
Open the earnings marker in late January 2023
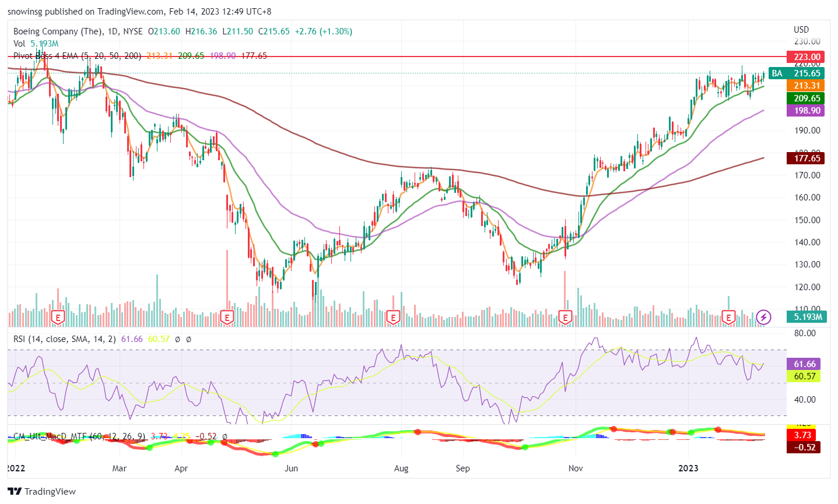(728, 318)
